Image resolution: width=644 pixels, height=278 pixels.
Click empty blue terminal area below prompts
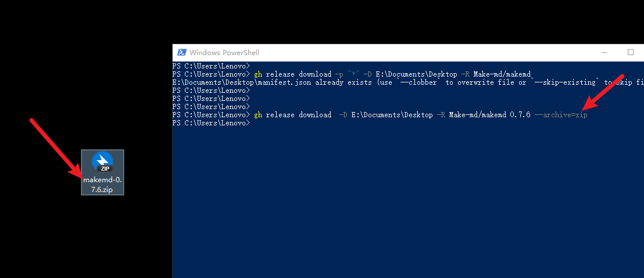click(407, 203)
